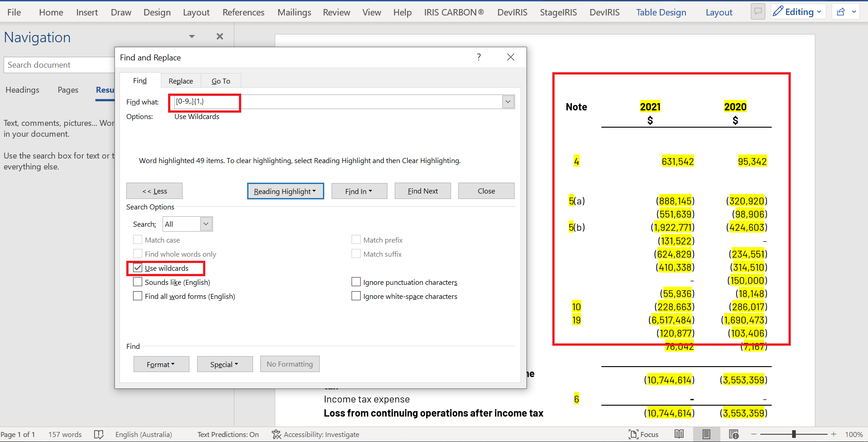Enter Focus mode from status bar
The image size is (868, 442).
(x=644, y=434)
